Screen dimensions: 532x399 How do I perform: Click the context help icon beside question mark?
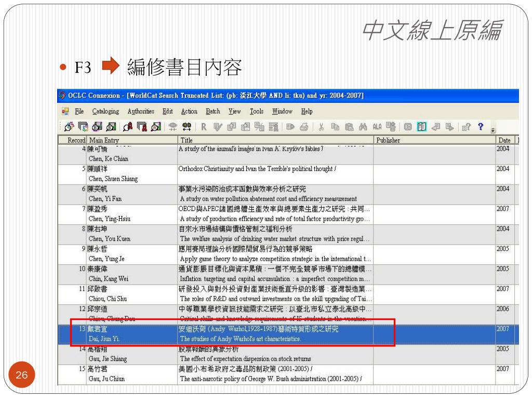(466, 127)
